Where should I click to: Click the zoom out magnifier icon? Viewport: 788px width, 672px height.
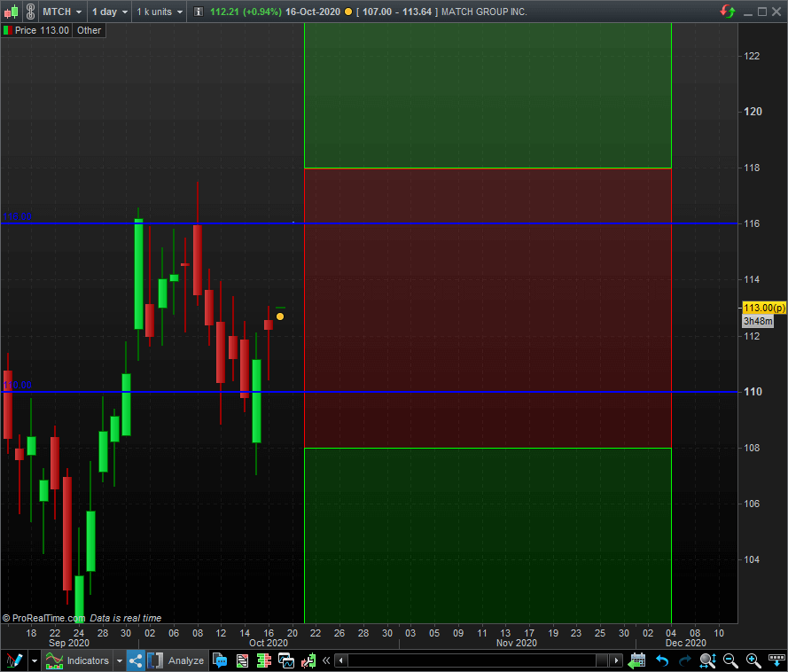click(730, 660)
